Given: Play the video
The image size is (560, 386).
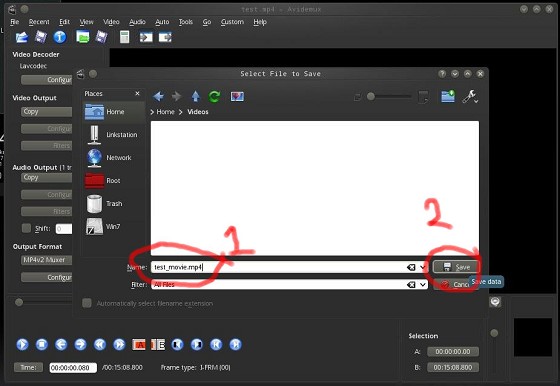Looking at the screenshot, I should [x=22, y=345].
